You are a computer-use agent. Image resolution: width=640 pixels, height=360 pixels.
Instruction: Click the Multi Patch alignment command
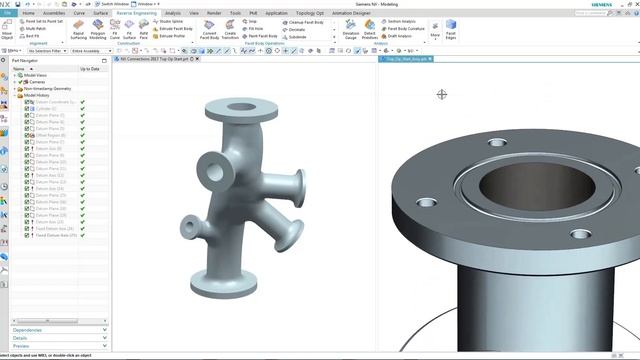tap(33, 29)
